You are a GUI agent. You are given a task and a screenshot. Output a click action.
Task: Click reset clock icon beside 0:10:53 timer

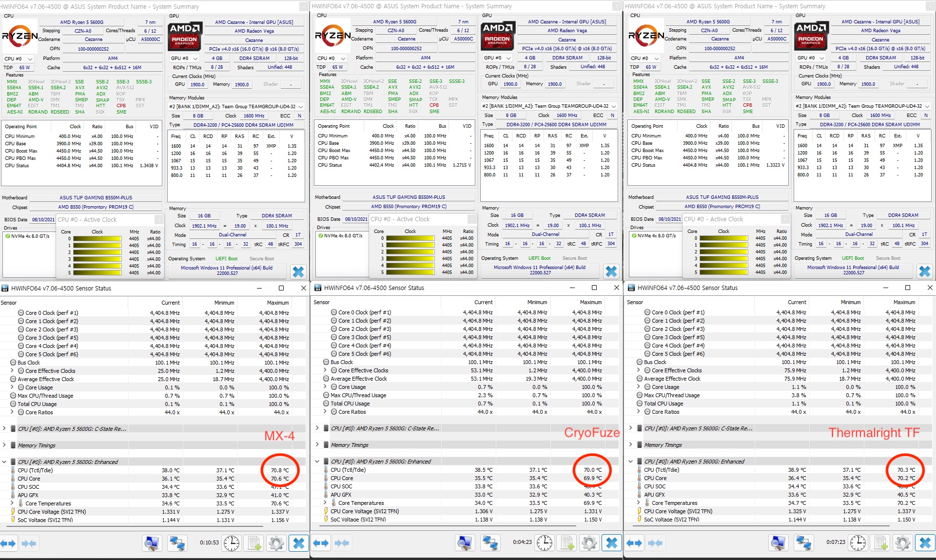[232, 542]
